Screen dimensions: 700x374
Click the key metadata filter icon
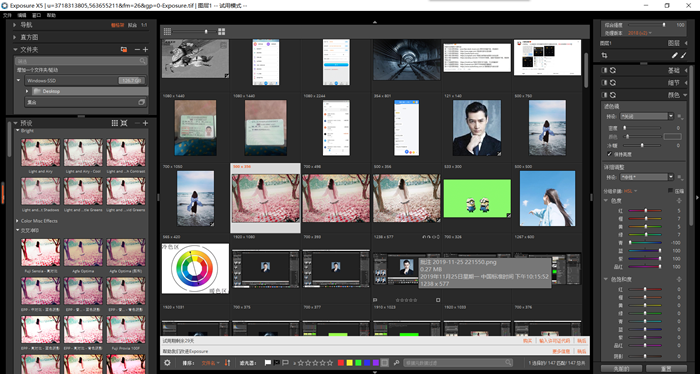(397, 363)
